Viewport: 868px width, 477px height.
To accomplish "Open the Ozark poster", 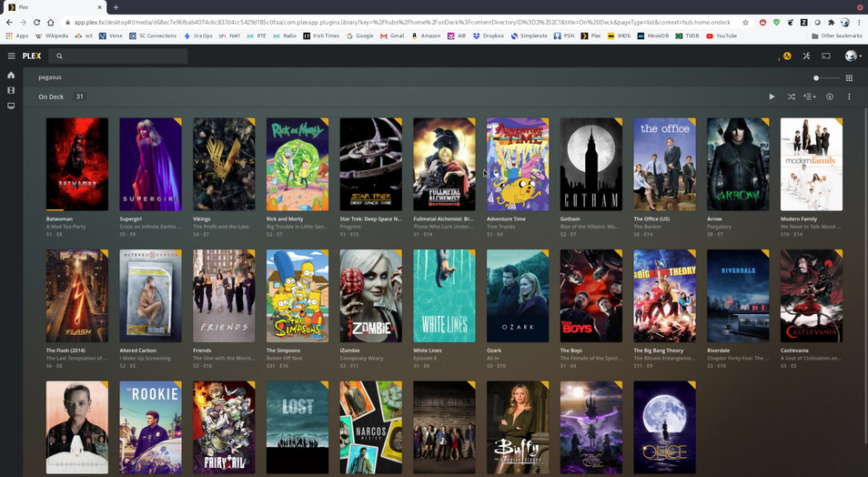I will click(518, 296).
